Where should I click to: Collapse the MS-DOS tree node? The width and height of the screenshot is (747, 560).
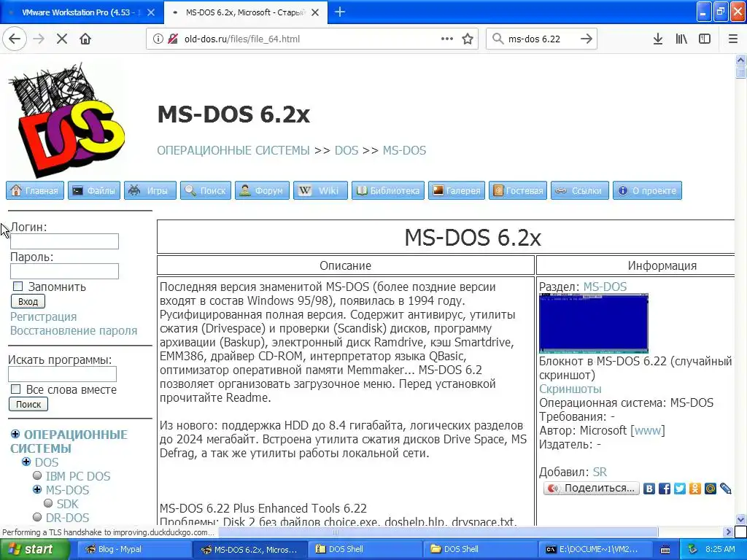pyautogui.click(x=37, y=489)
